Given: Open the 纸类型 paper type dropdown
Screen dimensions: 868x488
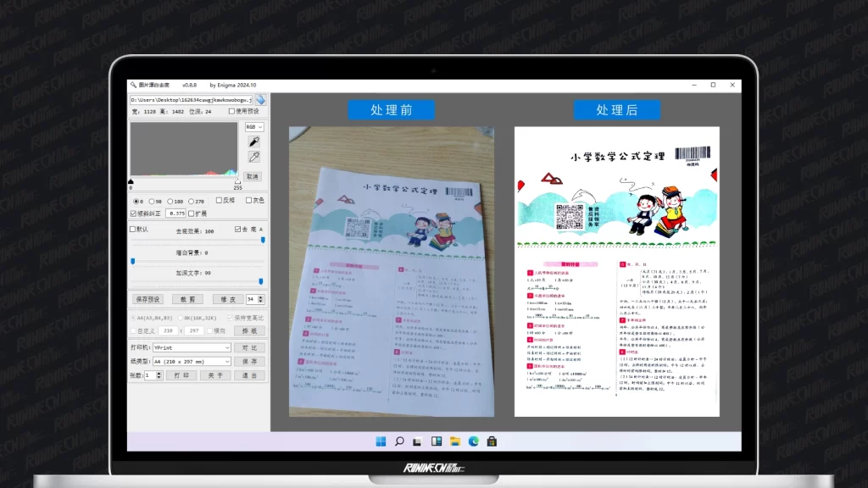Looking at the screenshot, I should tap(192, 361).
